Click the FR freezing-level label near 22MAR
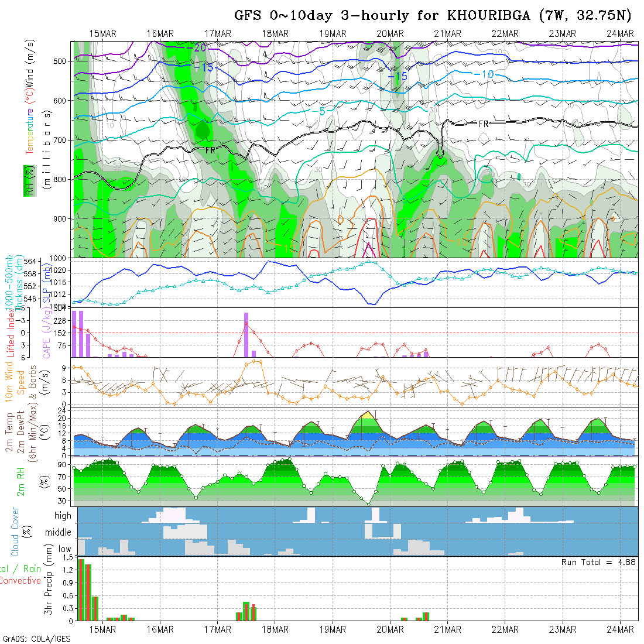This screenshot has width=644, height=644. click(x=484, y=124)
